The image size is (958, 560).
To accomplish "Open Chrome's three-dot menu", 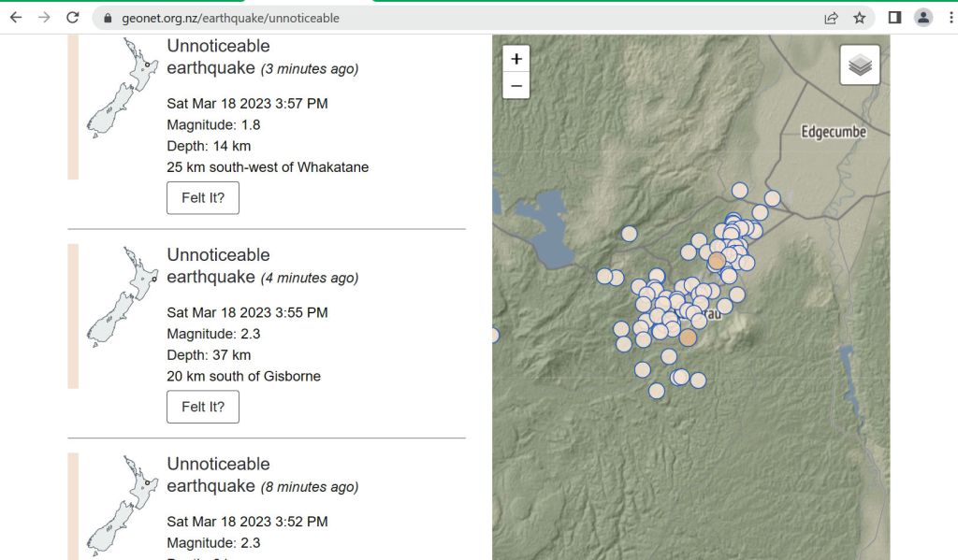I will coord(951,18).
